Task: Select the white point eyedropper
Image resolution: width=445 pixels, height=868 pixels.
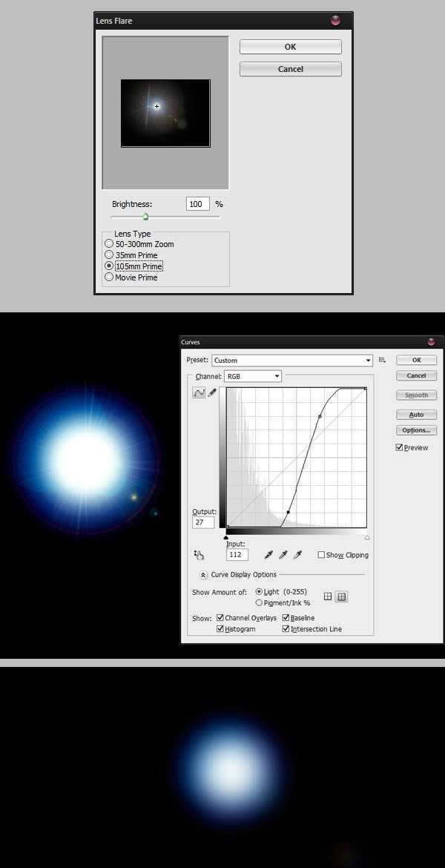Action: click(297, 555)
